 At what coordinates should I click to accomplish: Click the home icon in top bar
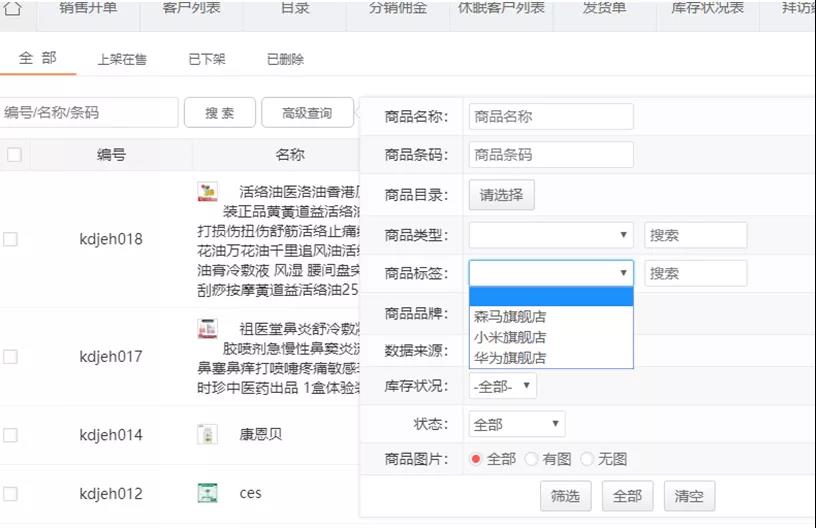click(x=14, y=9)
